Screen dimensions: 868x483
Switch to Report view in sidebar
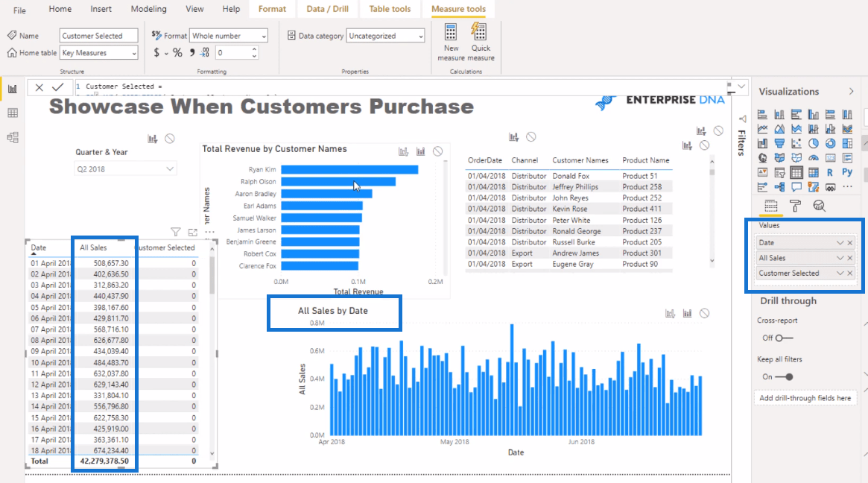point(13,89)
